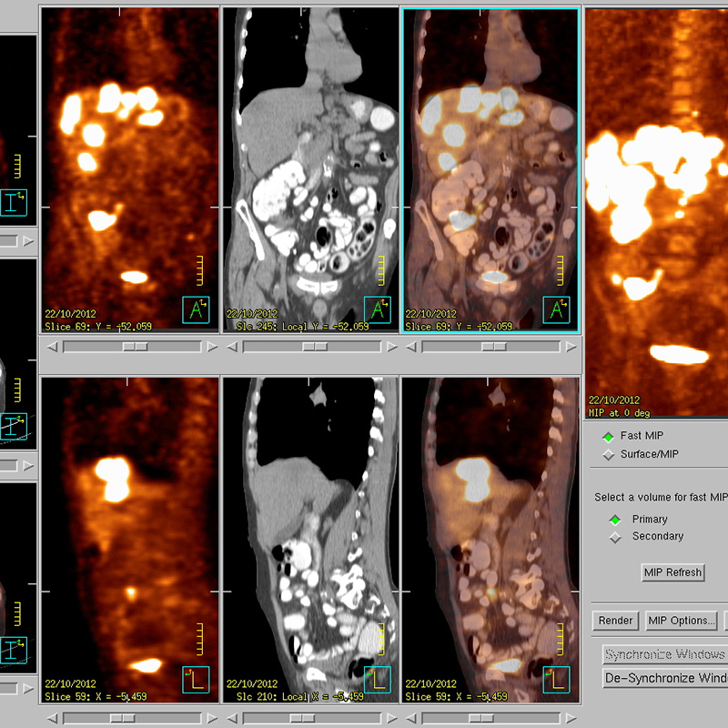Click the right arrow under the coronal fused view

pos(571,347)
